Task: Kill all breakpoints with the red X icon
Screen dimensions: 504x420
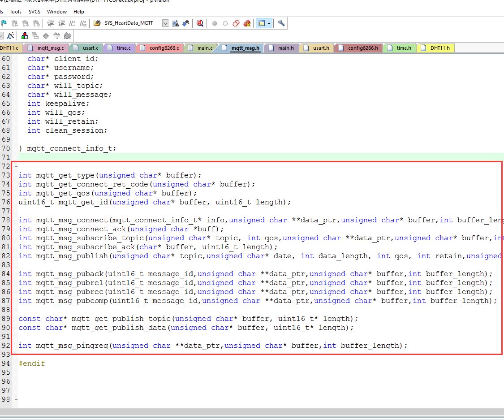Action: point(247,23)
